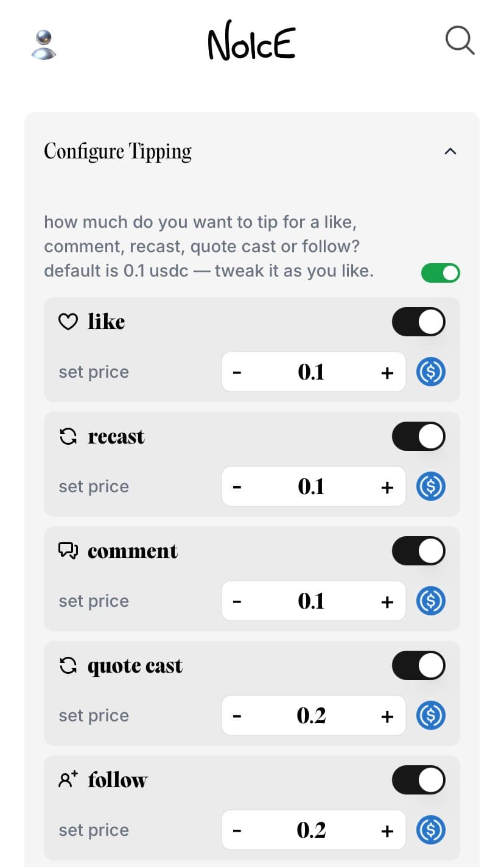Toggle the follow tipping switch
Viewport: 504px width, 867px height.
tap(419, 780)
